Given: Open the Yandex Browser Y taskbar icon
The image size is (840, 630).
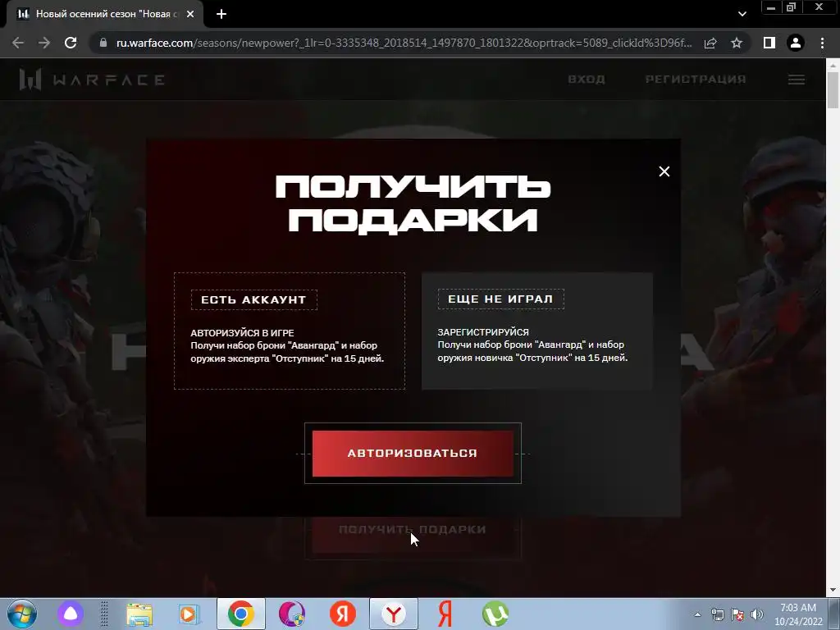Looking at the screenshot, I should click(394, 614).
